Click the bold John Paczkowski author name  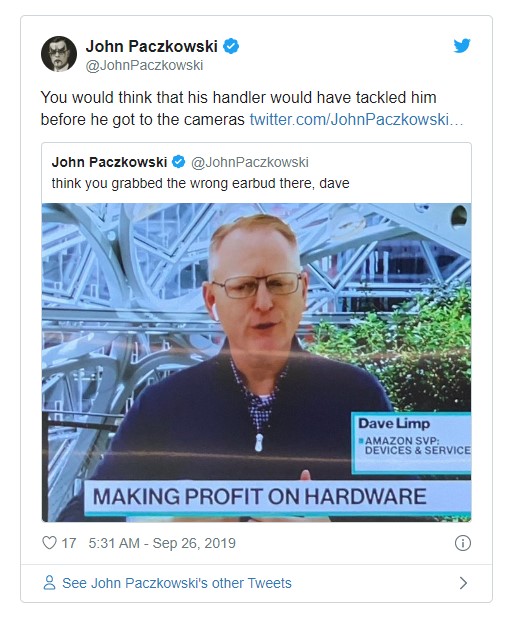(152, 46)
